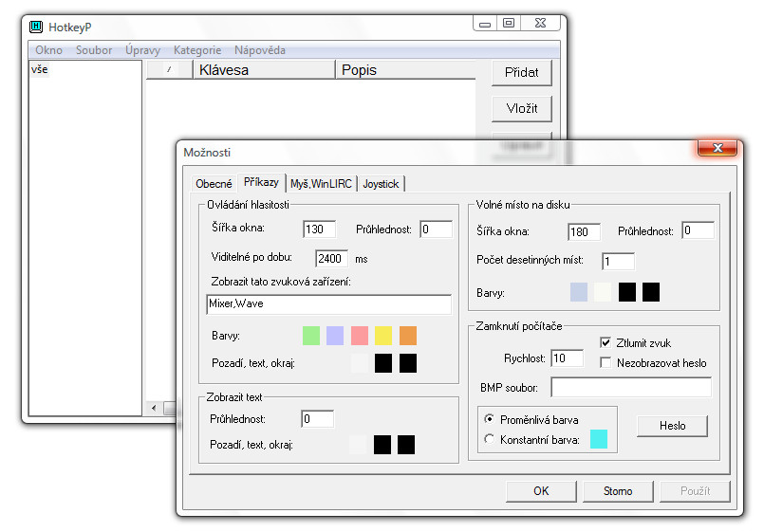Screen dimensions: 764x532
Task: Click the Rychlost field with 10
Action: 568,358
